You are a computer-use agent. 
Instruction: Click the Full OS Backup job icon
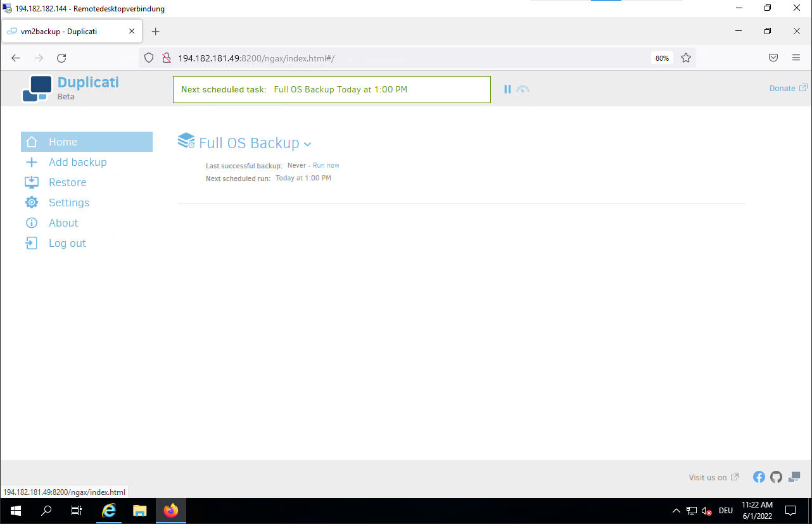tap(186, 140)
